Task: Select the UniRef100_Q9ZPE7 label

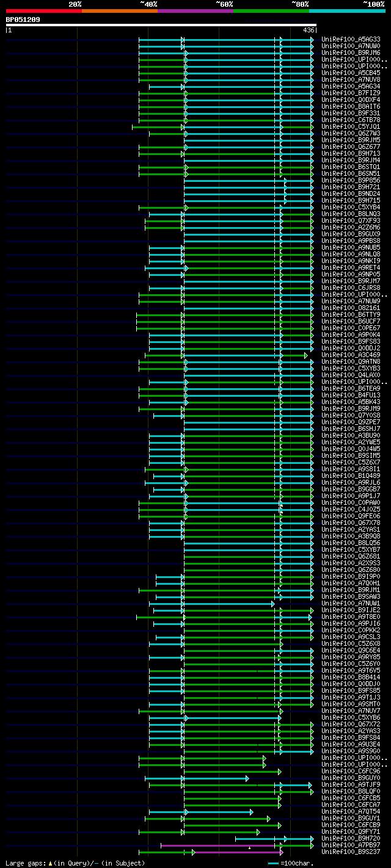Action: coord(350,422)
